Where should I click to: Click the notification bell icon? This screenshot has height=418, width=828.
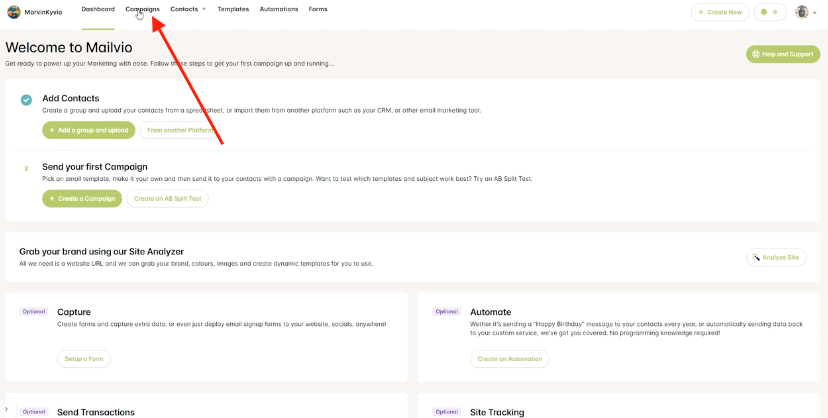pyautogui.click(x=764, y=12)
